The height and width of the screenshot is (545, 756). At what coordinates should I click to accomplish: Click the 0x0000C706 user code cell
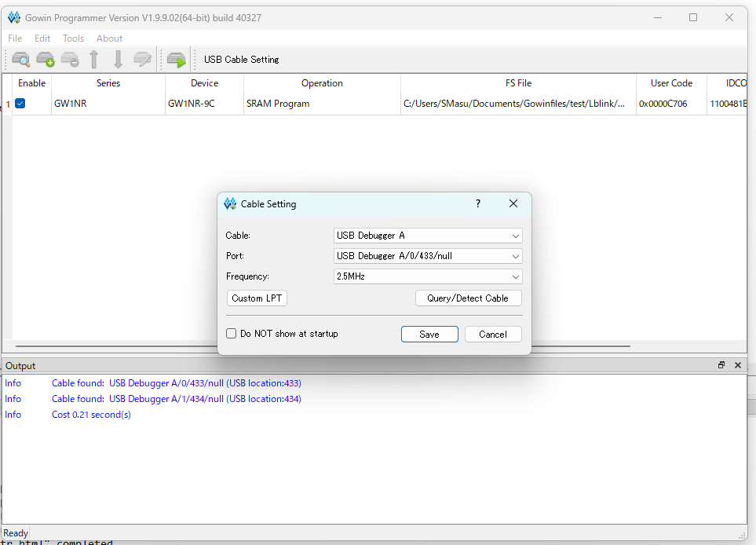tap(672, 103)
